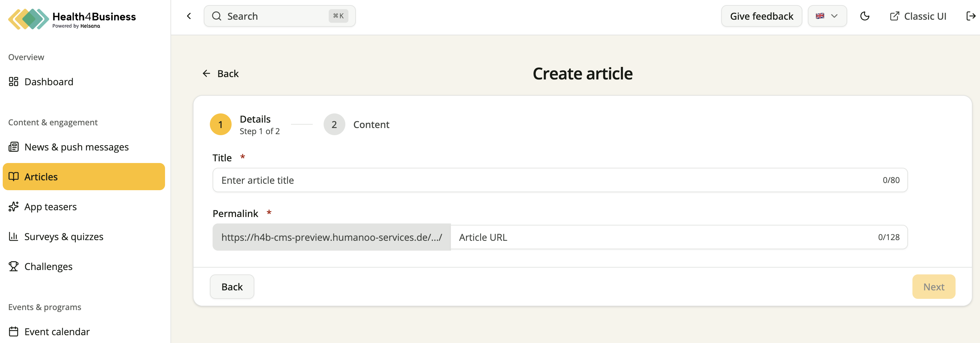Click the Event calendar icon
Screen dimensions: 980x343
tap(14, 331)
